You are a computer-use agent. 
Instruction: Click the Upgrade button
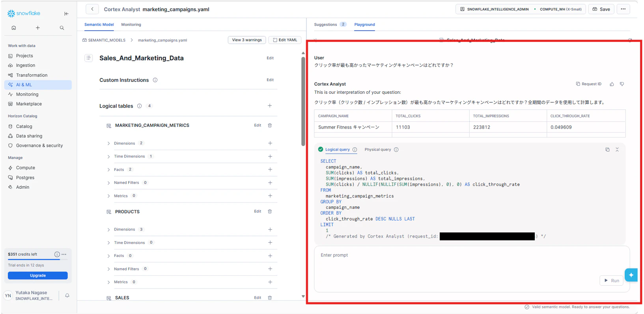click(38, 275)
